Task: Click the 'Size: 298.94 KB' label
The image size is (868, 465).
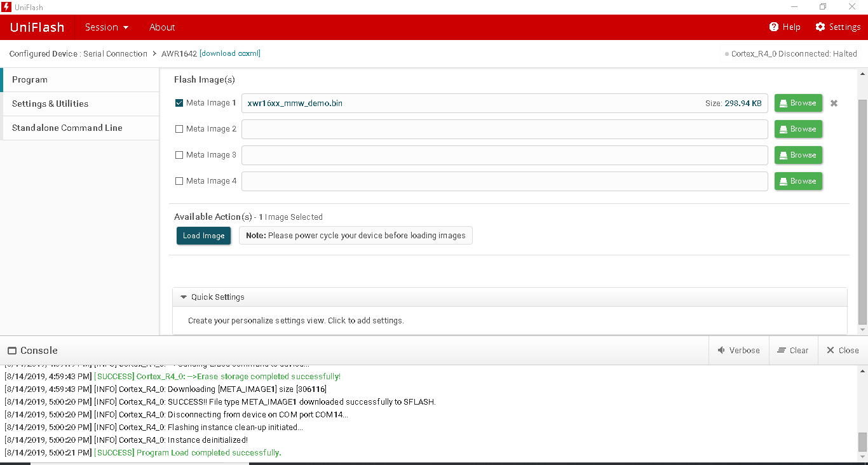Action: [x=733, y=103]
